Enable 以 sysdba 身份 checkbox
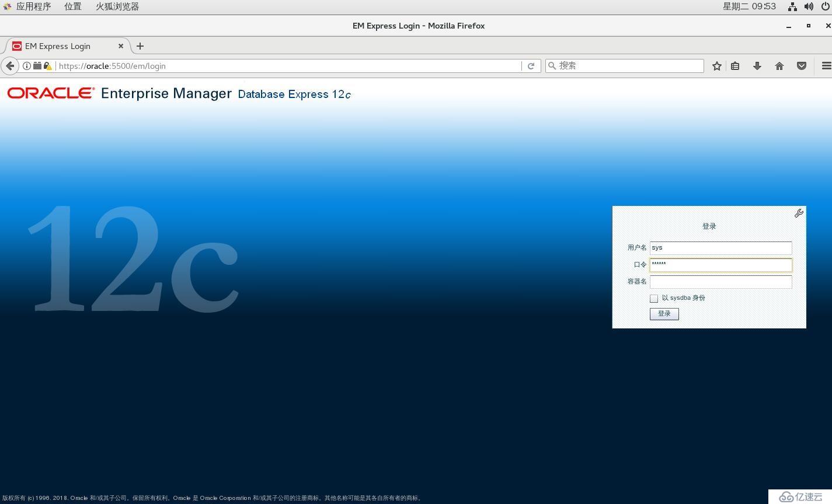 coord(654,299)
